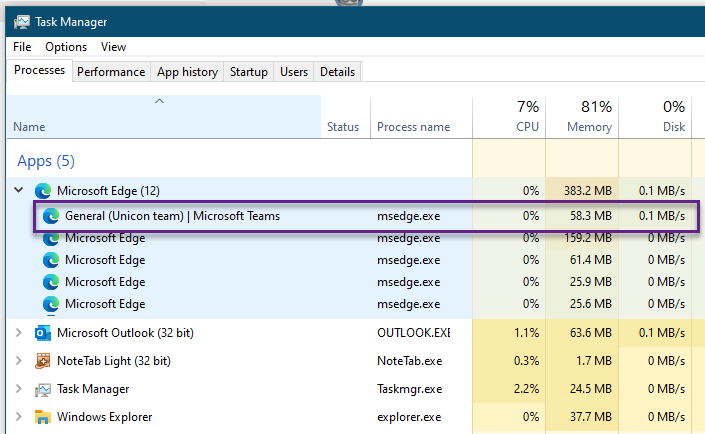Select the Windows Explorer process name

point(105,417)
